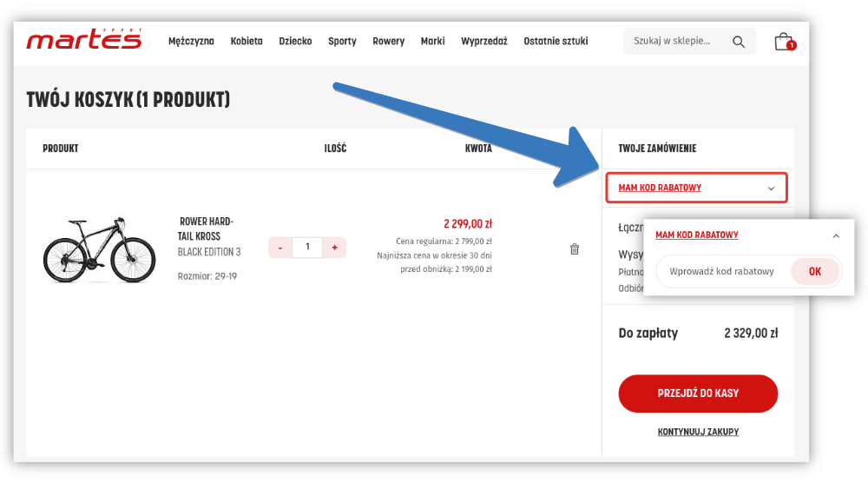Open the Kobieta menu

pyautogui.click(x=247, y=42)
